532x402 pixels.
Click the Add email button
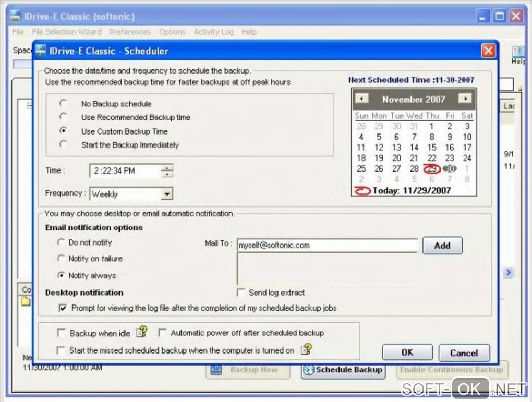pos(442,246)
